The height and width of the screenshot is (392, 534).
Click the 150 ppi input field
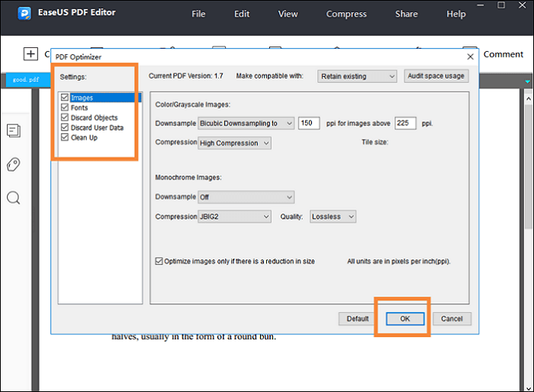click(x=309, y=124)
